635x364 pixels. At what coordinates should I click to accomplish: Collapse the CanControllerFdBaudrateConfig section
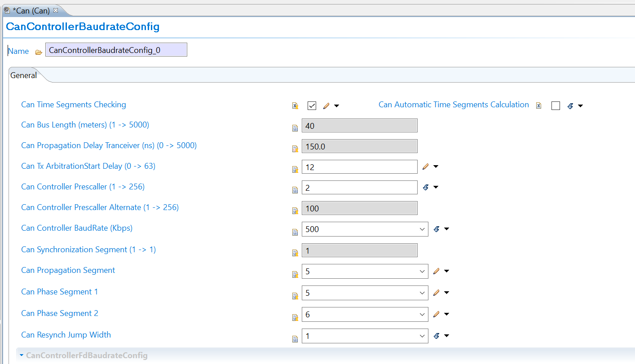point(21,355)
